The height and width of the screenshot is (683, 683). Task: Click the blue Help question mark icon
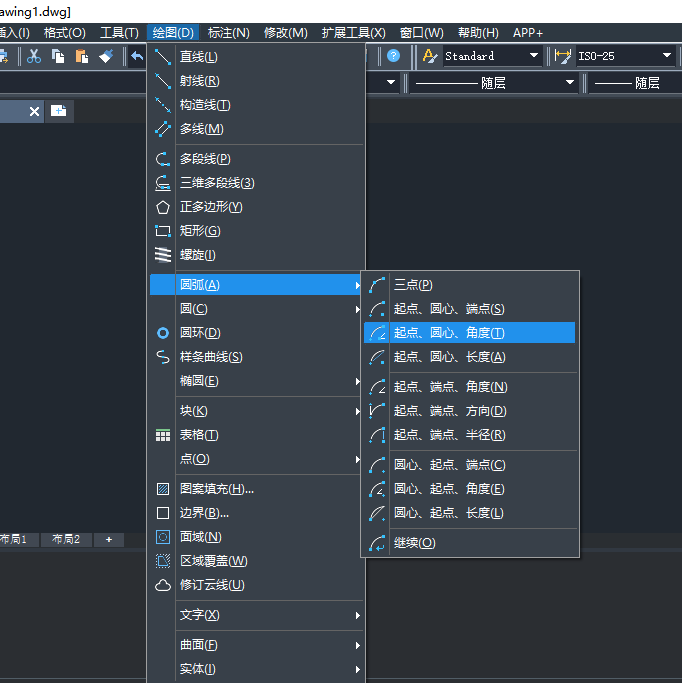[393, 56]
